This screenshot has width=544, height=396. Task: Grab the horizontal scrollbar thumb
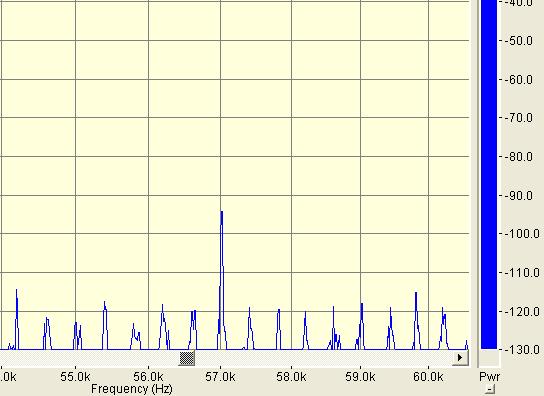point(187,358)
